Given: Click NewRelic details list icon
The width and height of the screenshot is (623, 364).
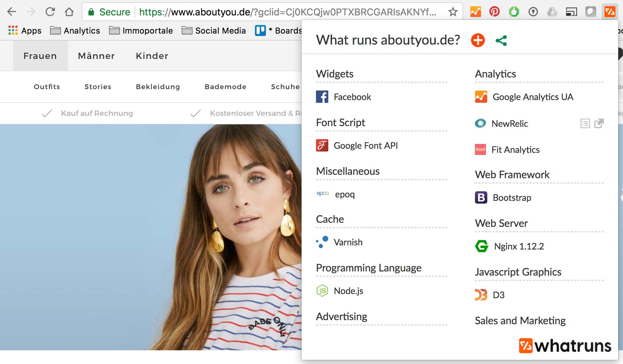Looking at the screenshot, I should coord(585,123).
